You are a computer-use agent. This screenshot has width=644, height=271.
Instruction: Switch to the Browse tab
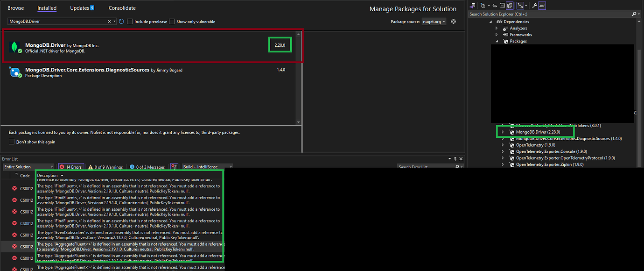[x=15, y=7]
